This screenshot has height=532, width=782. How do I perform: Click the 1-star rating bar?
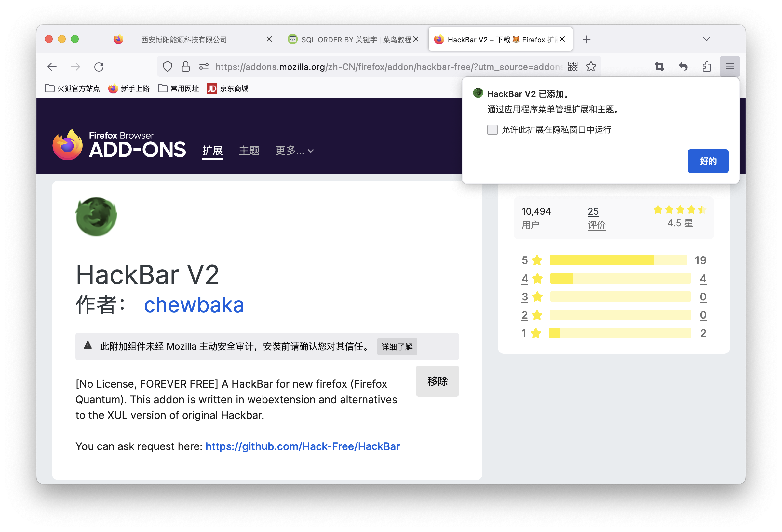point(619,333)
